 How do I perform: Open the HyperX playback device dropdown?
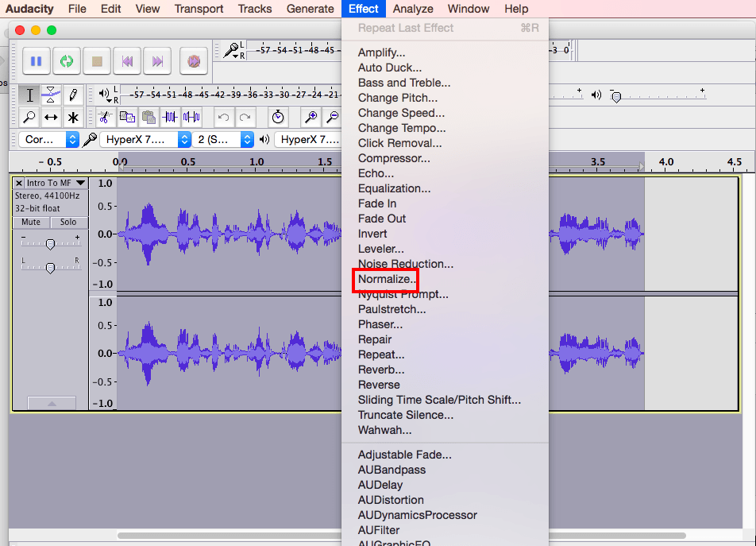tap(309, 140)
